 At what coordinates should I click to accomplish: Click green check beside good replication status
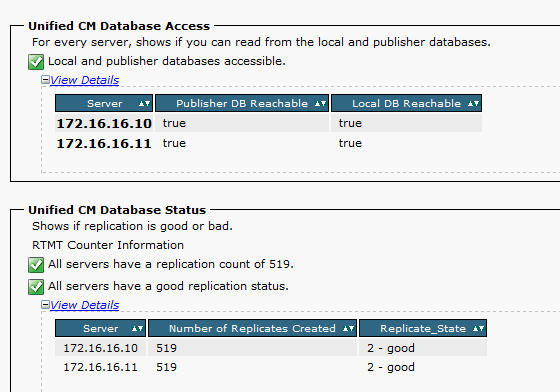36,287
